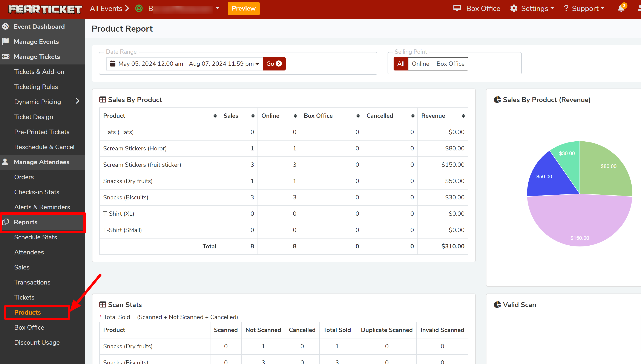This screenshot has height=364, width=641.
Task: Click the Manage Tickets ticket icon
Action: coord(6,57)
